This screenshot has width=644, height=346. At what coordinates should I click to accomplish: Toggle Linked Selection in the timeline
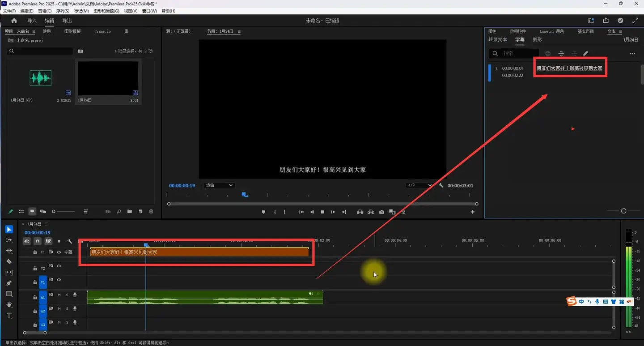tap(48, 241)
